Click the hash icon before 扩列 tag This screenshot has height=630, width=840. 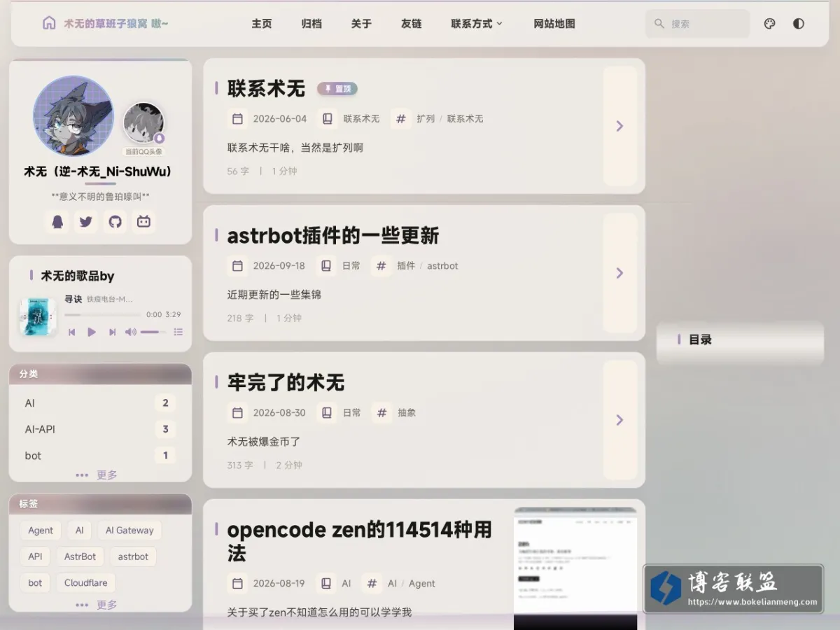point(400,119)
